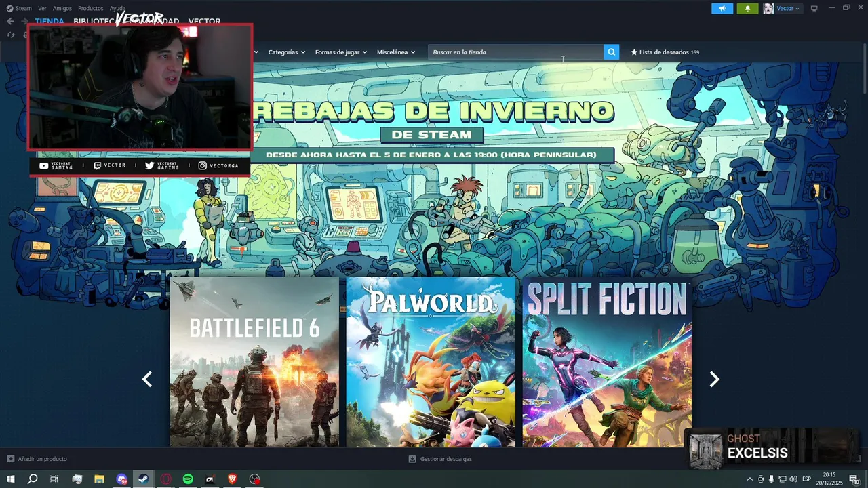Click the Steam taskbar icon
Screen dimensions: 868x488
click(x=143, y=479)
